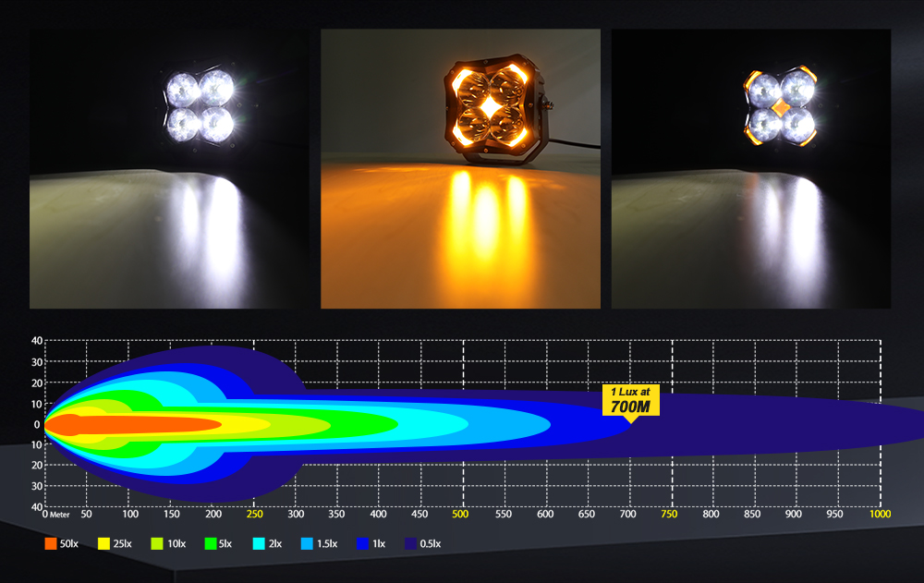Image resolution: width=924 pixels, height=583 pixels.
Task: Click the '1 Lux at 700M' callout badge
Action: point(633,398)
